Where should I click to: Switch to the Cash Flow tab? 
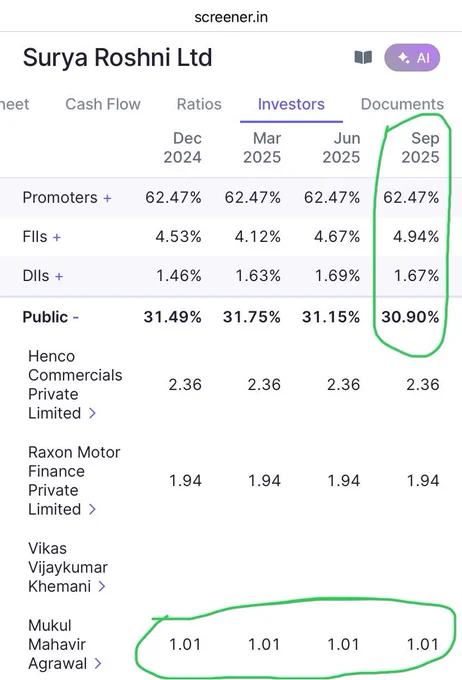[103, 104]
